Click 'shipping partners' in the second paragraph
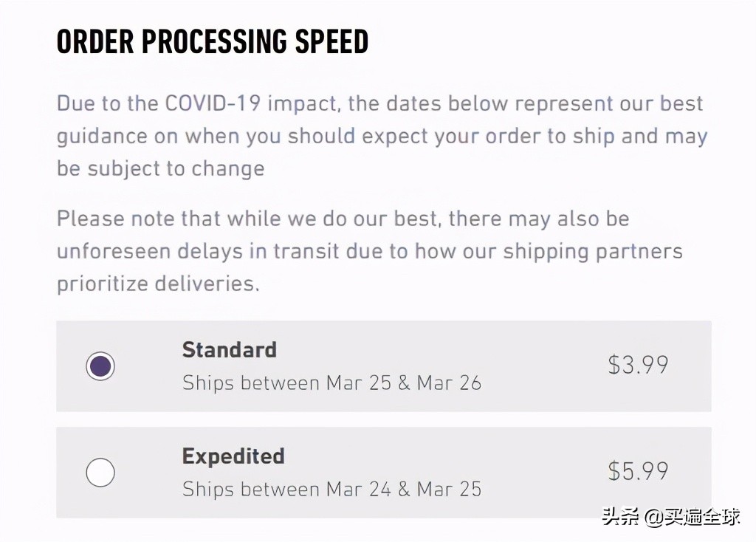The height and width of the screenshot is (542, 756). click(x=592, y=251)
